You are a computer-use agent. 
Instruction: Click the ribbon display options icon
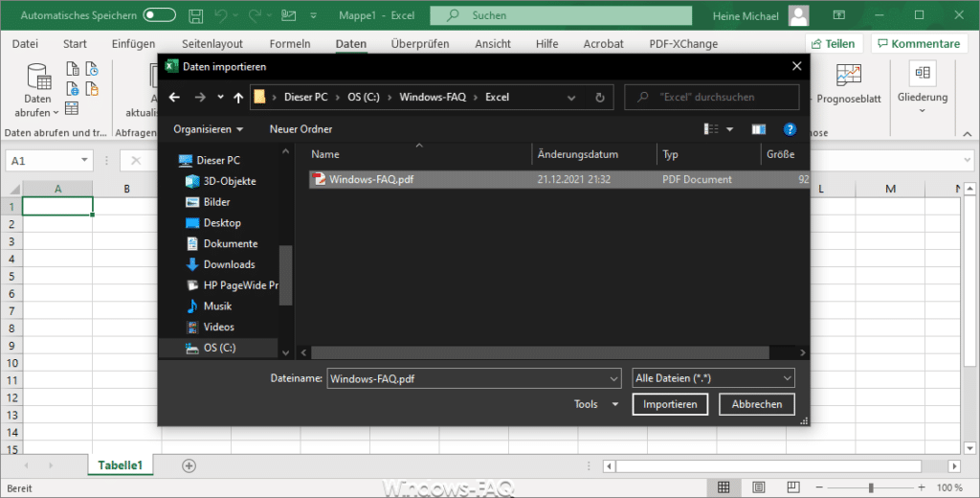click(x=839, y=15)
